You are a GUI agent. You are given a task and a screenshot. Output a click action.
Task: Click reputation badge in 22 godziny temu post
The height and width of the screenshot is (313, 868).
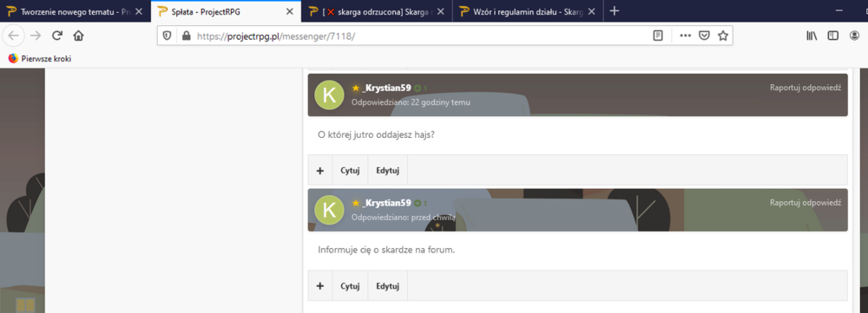click(x=420, y=88)
